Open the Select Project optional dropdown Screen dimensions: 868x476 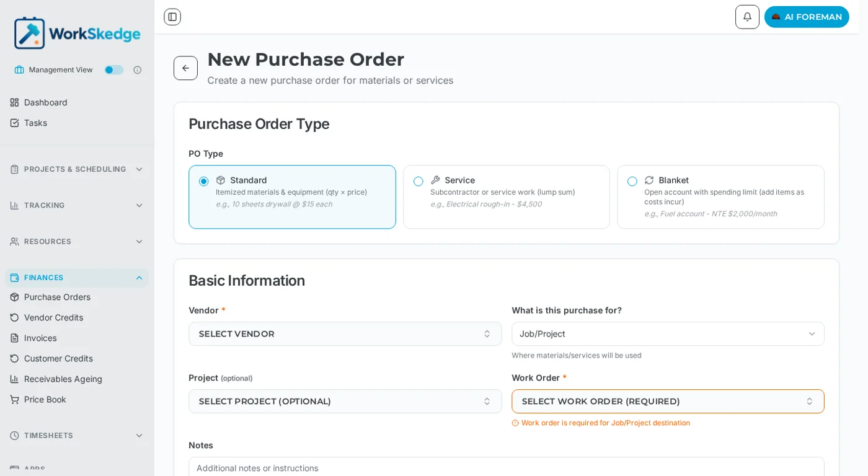pyautogui.click(x=345, y=402)
